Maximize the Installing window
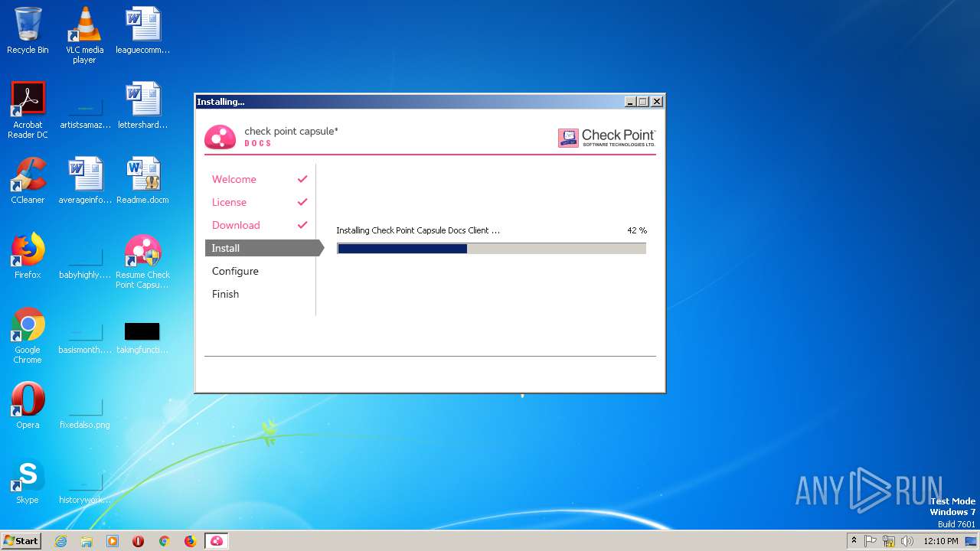The width and height of the screenshot is (980, 551). [x=643, y=101]
